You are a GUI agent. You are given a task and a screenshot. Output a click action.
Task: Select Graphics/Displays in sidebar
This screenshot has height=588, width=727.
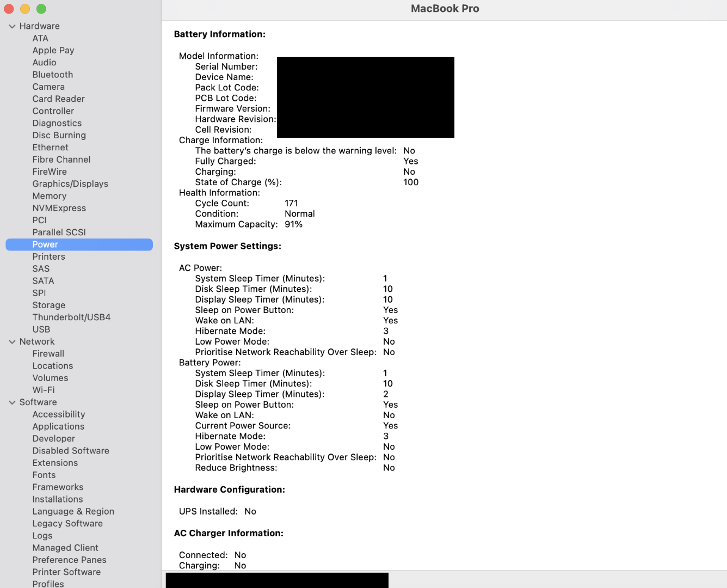click(70, 184)
